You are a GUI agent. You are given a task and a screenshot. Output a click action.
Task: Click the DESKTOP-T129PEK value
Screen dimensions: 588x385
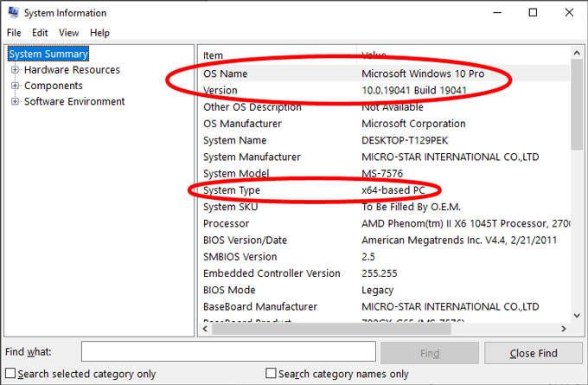tap(405, 140)
